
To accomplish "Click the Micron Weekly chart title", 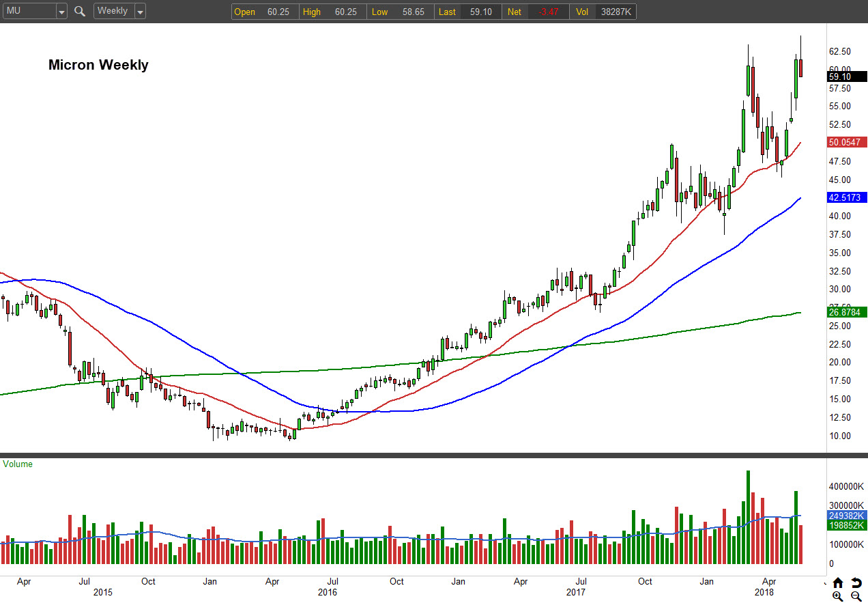I will 98,65.
